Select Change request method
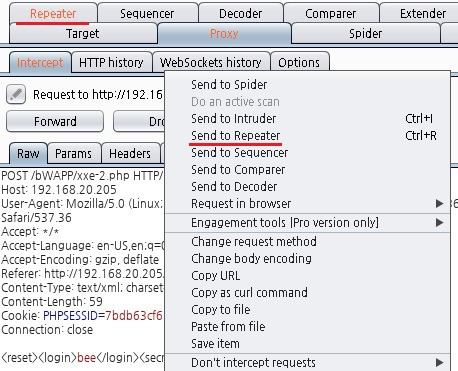Screen dimensions: 458x371 click(307, 241)
